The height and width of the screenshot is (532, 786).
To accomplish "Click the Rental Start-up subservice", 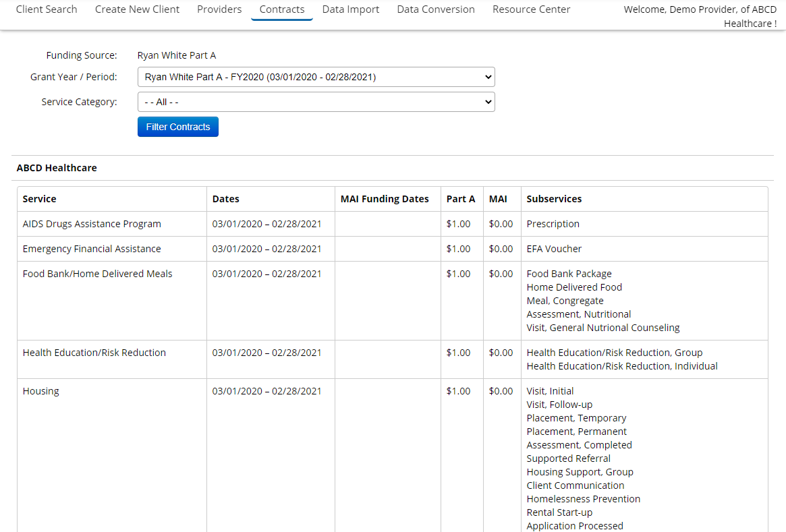I will tap(559, 513).
